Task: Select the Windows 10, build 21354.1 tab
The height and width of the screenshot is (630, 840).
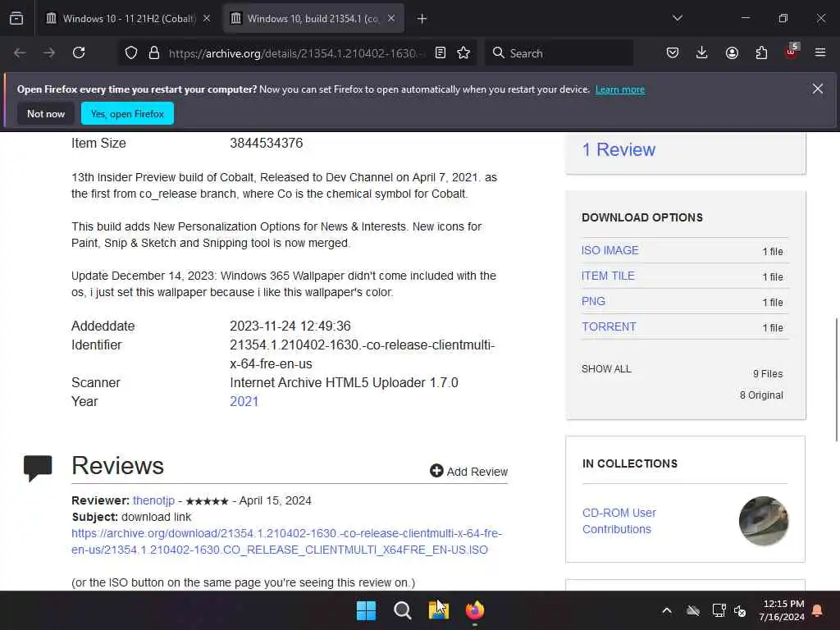Action: [313, 19]
